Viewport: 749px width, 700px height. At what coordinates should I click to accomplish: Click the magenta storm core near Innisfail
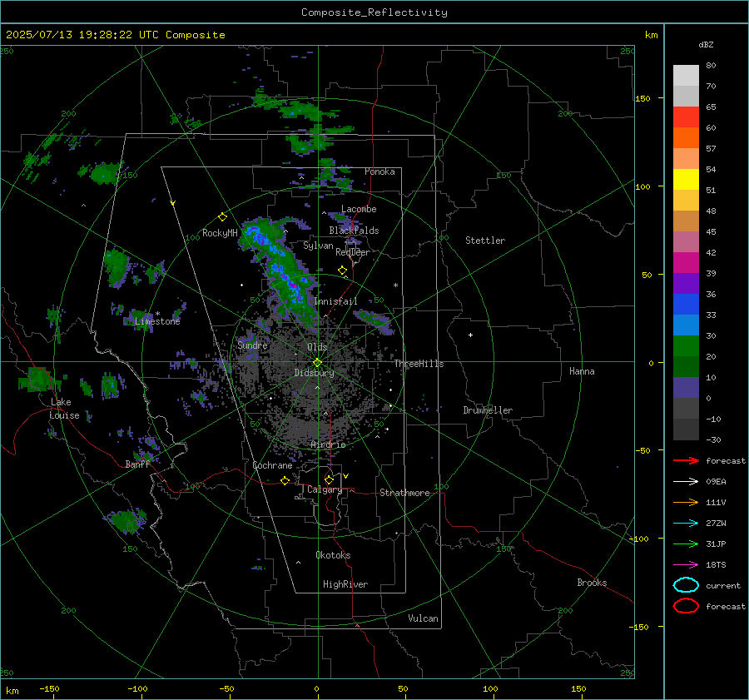coord(293,286)
